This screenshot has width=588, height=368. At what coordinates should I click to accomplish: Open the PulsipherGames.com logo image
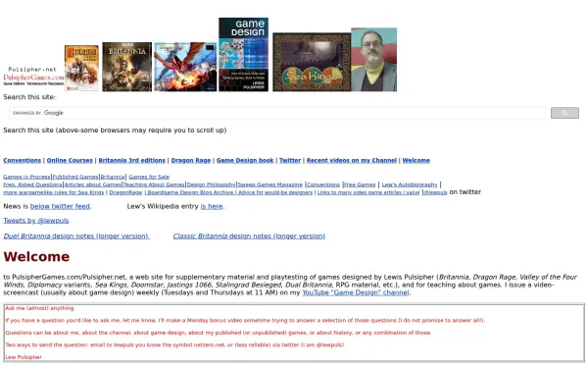(33, 76)
